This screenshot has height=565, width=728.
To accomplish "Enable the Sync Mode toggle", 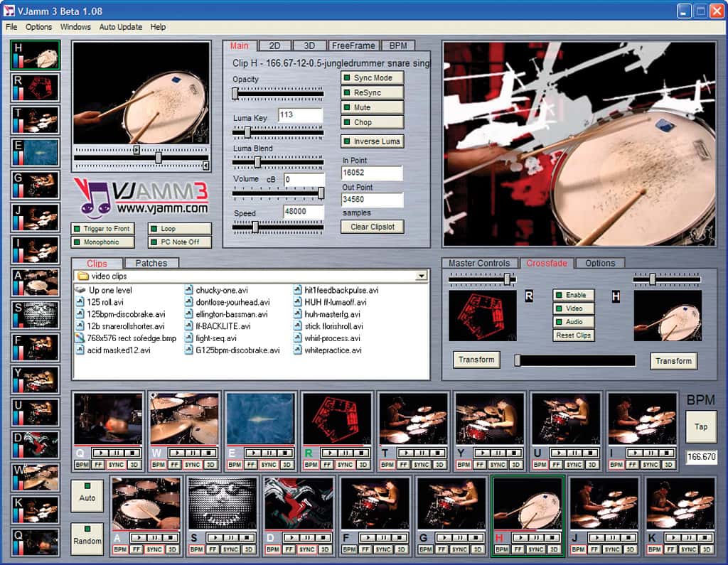I will [x=372, y=77].
